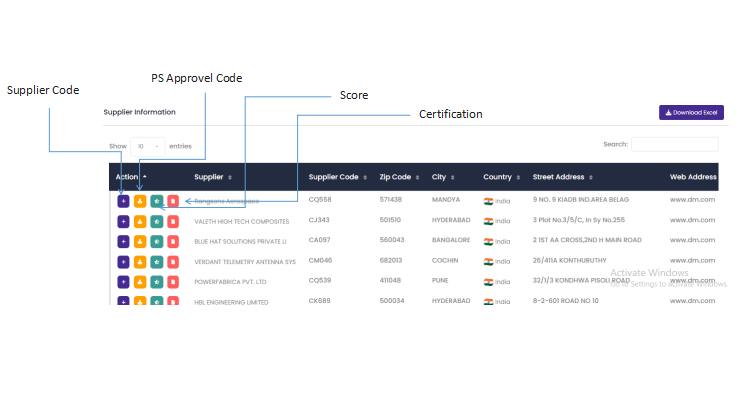Click purple plus icon for VALETH HIGH TECH COMPOSITES

tap(123, 221)
